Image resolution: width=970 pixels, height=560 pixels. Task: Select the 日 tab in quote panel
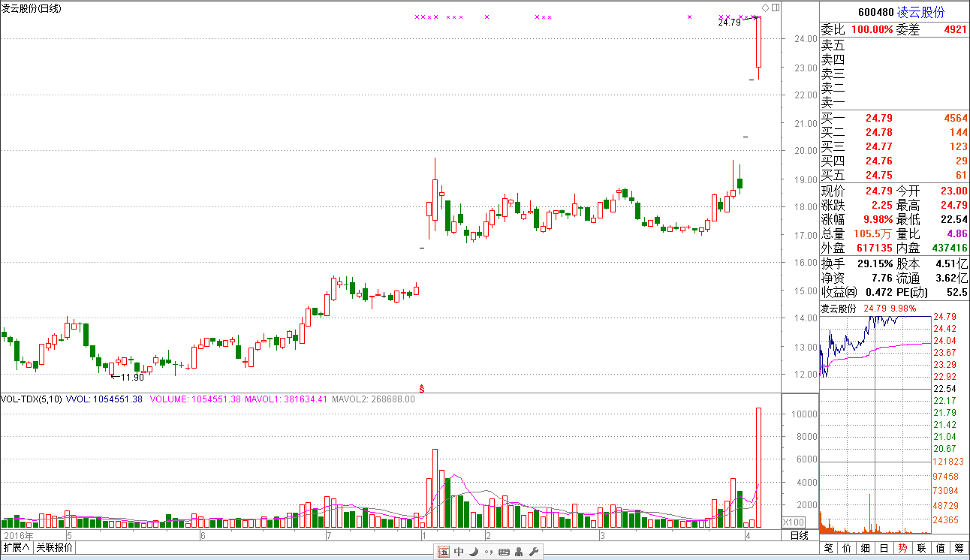(884, 548)
